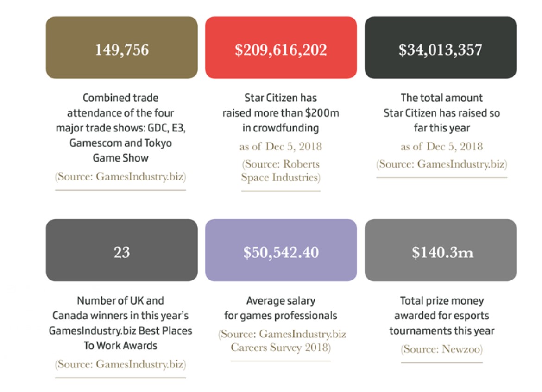Viewport: 542px width, 392px height.
Task: Click the red $209,616,202 box
Action: point(281,47)
